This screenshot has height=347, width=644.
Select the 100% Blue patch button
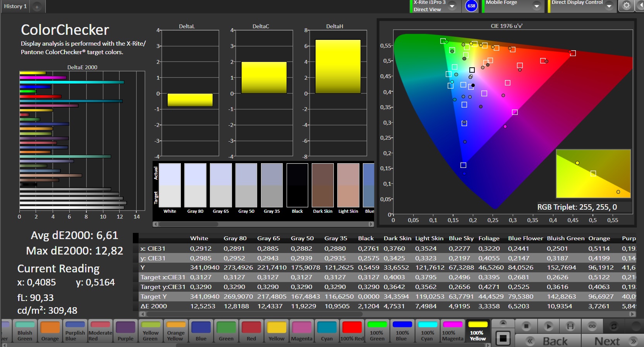[402, 331]
